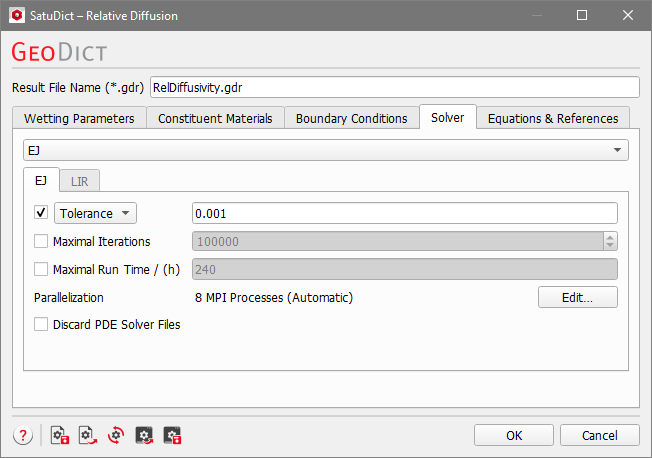This screenshot has height=458, width=652.
Task: Open help via the question mark icon
Action: [x=23, y=436]
